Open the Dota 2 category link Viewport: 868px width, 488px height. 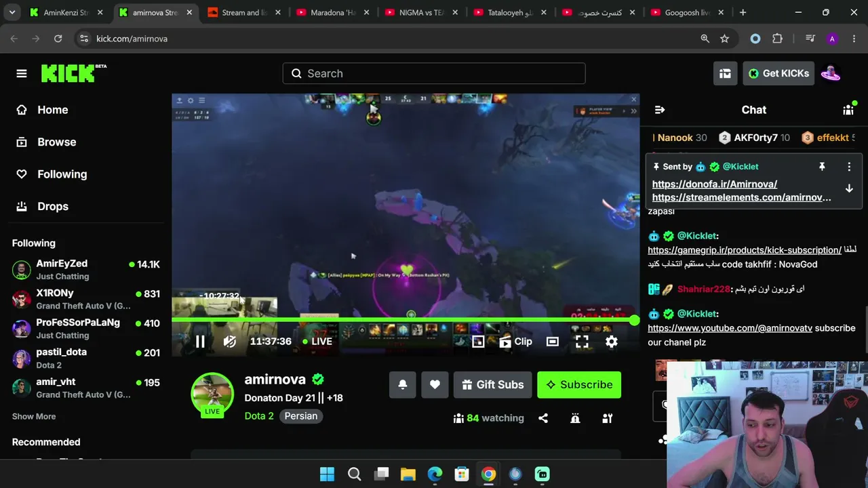point(259,416)
